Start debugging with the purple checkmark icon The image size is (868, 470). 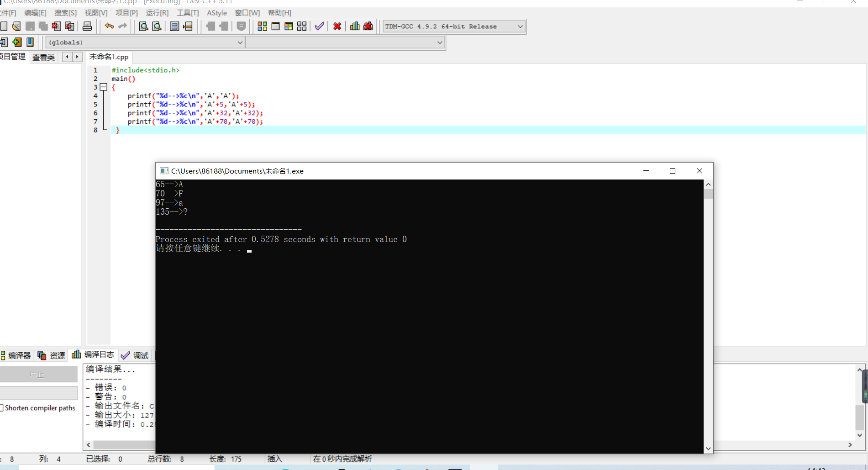click(x=320, y=26)
